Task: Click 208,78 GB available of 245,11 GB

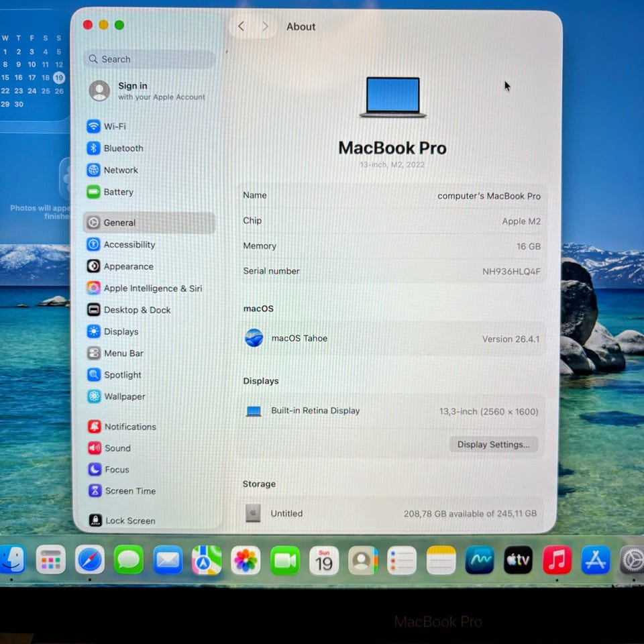Action: click(470, 513)
